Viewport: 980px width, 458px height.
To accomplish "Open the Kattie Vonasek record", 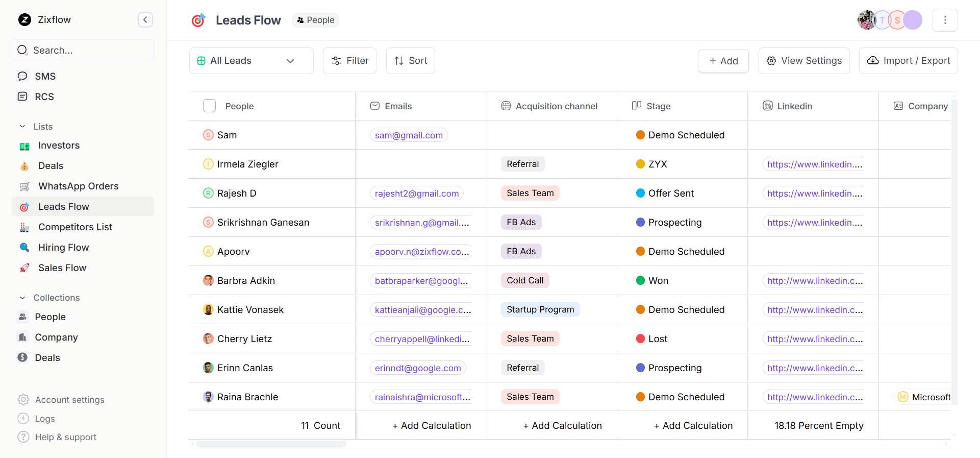I will (x=250, y=310).
